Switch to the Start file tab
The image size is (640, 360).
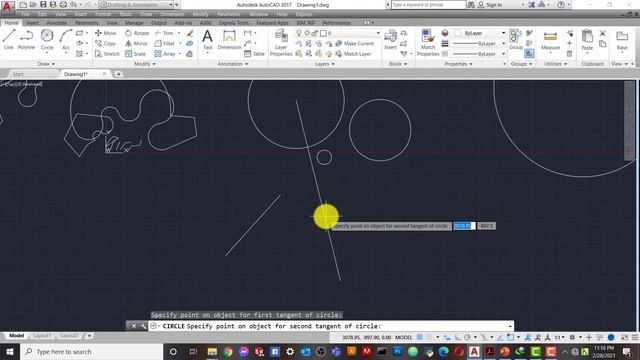pos(18,74)
